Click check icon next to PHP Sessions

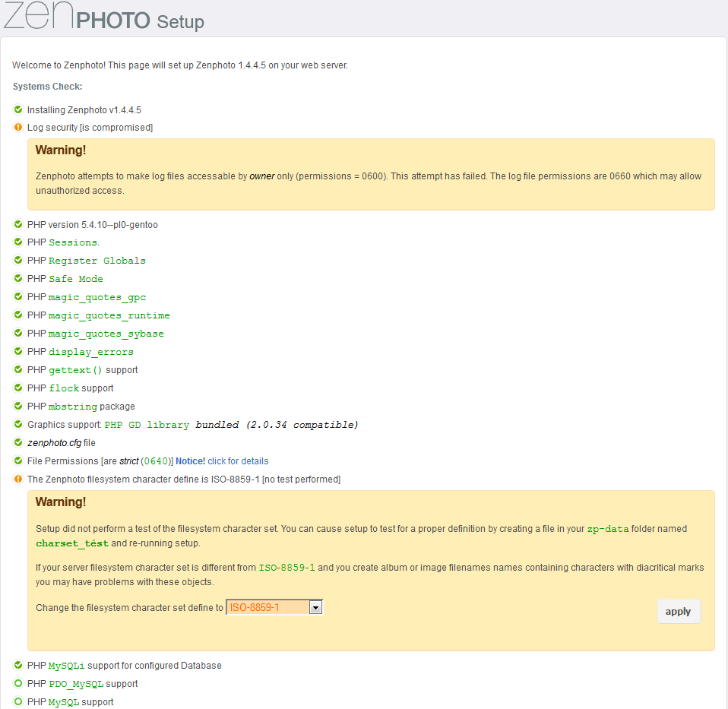18,242
